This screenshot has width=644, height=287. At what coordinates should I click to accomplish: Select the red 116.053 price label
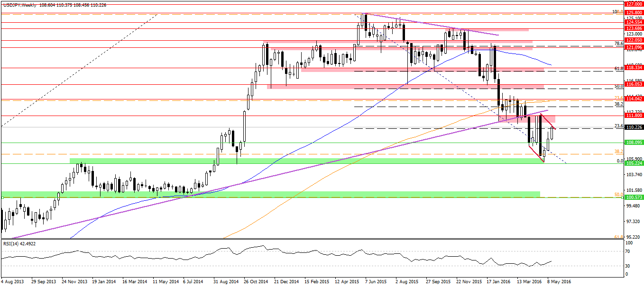tap(634, 84)
